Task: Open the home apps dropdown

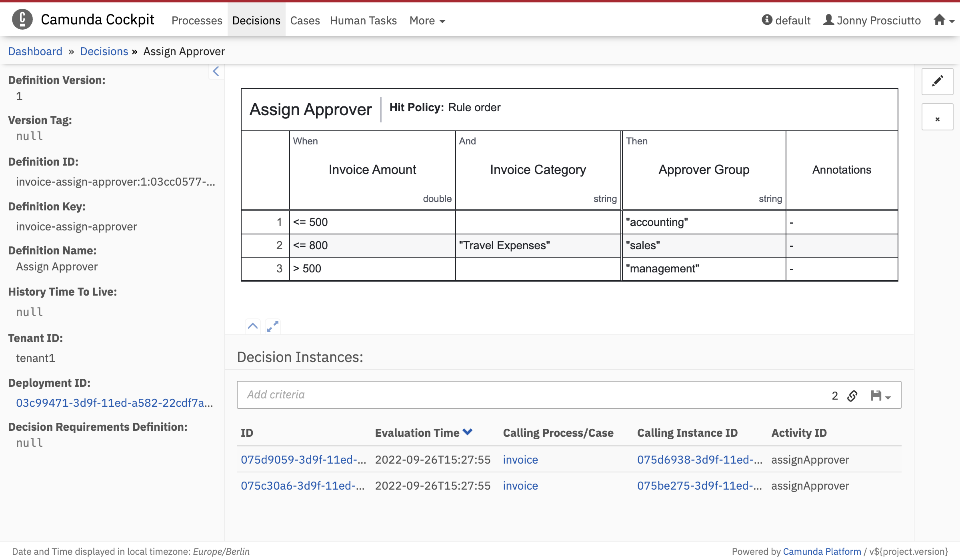Action: pos(944,20)
